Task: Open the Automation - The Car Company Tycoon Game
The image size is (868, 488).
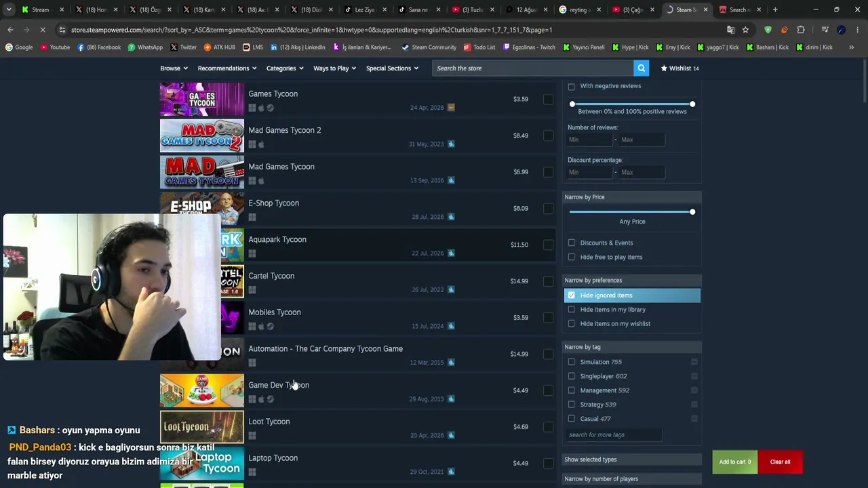Action: pos(357,354)
